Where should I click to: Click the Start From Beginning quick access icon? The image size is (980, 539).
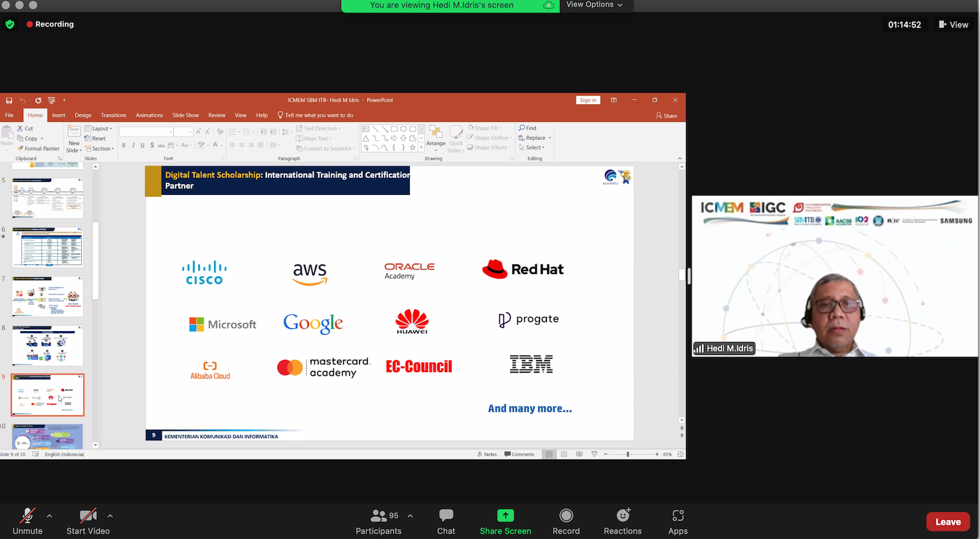[x=52, y=100]
